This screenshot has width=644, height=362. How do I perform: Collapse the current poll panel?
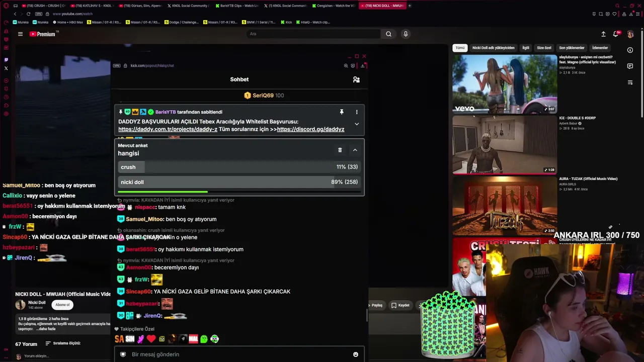pos(355,150)
